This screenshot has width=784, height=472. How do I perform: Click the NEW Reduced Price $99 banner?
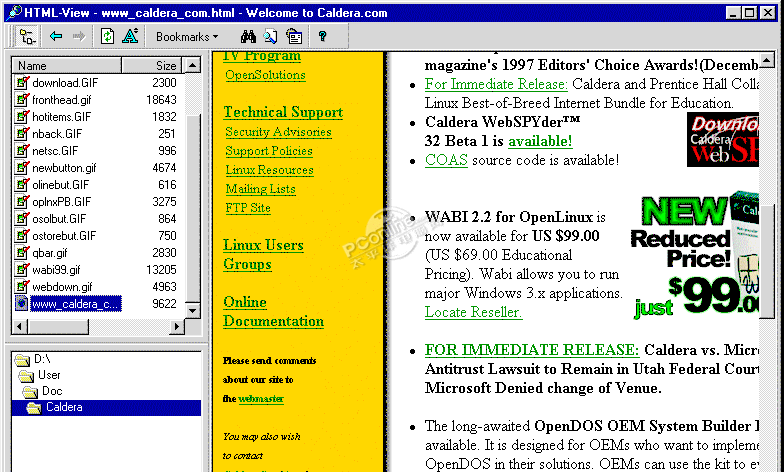coord(695,255)
